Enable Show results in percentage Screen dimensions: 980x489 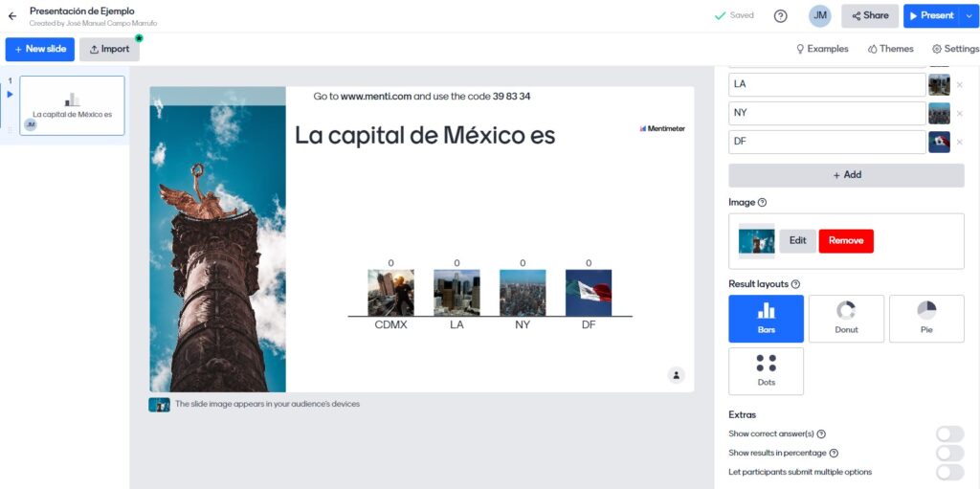[948, 454]
